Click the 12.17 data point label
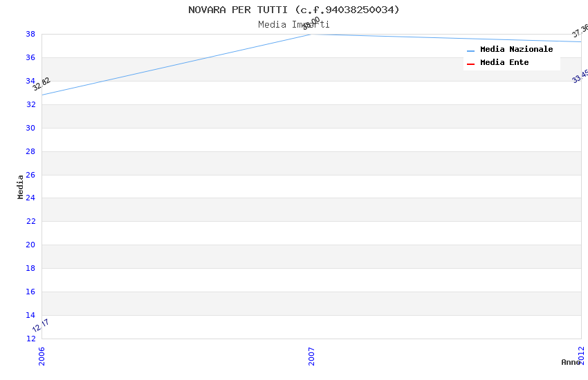588x380 pixels. (41, 325)
